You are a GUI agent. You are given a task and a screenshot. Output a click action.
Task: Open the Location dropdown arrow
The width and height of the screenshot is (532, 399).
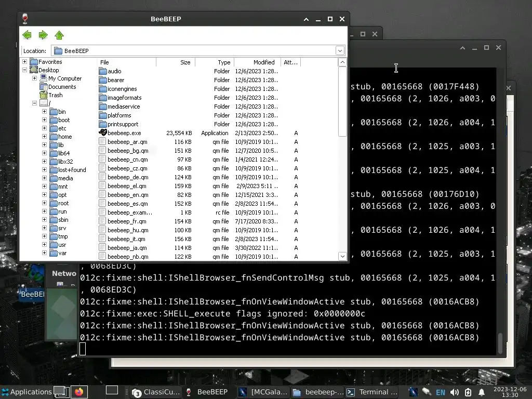pos(340,51)
